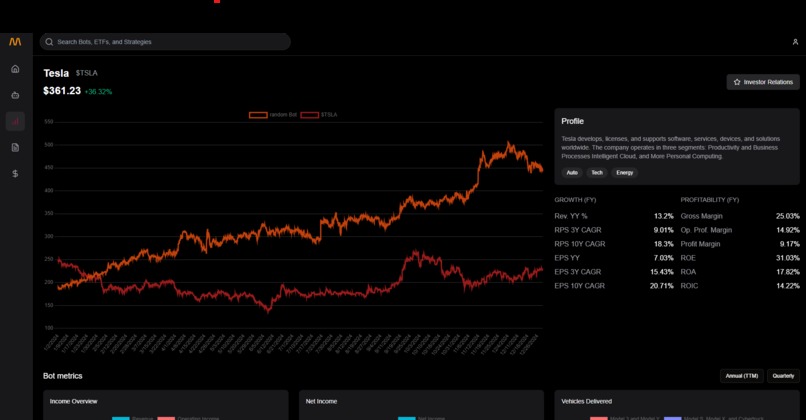Viewport: 806px width, 420px height.
Task: Click the star icon on Investor Relations
Action: click(737, 82)
